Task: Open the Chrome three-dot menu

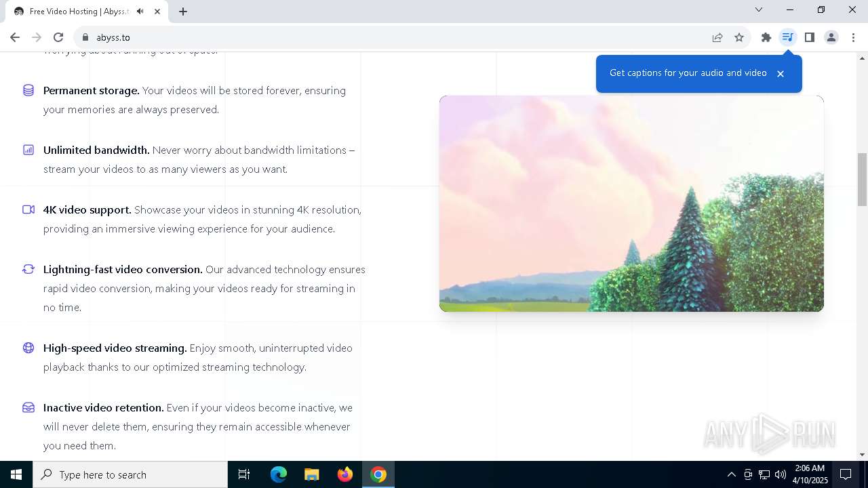Action: click(853, 37)
